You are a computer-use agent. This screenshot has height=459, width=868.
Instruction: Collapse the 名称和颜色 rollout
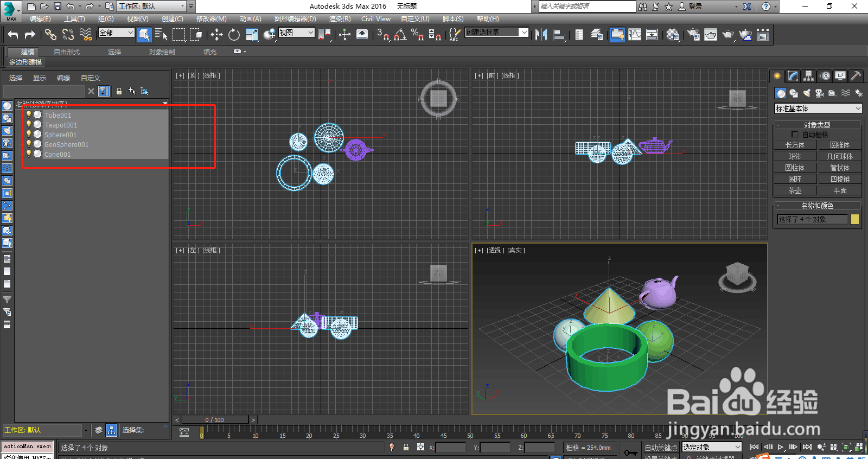(x=817, y=206)
